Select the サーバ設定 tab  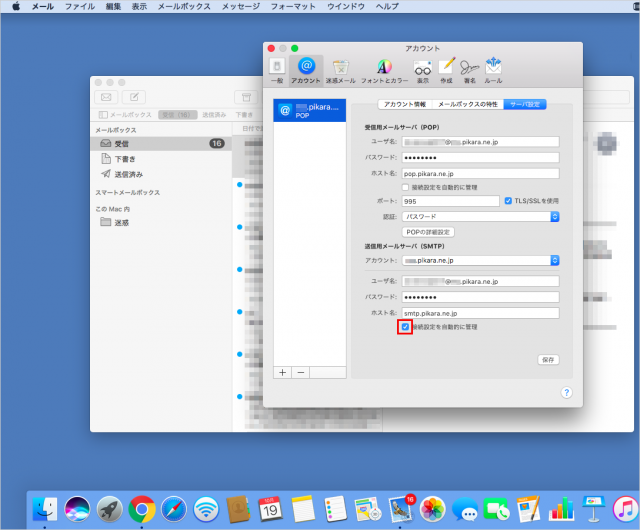pos(525,105)
